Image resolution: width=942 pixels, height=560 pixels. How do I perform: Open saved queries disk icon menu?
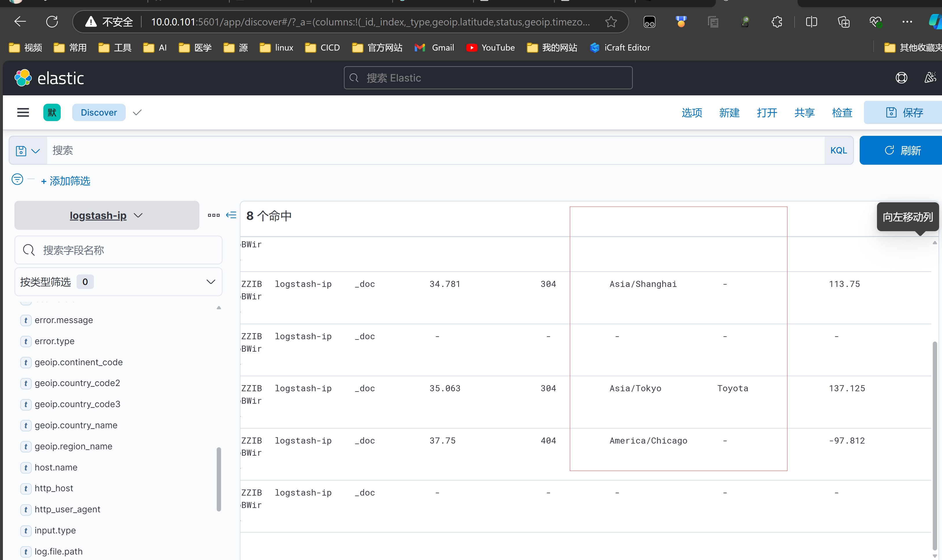28,151
